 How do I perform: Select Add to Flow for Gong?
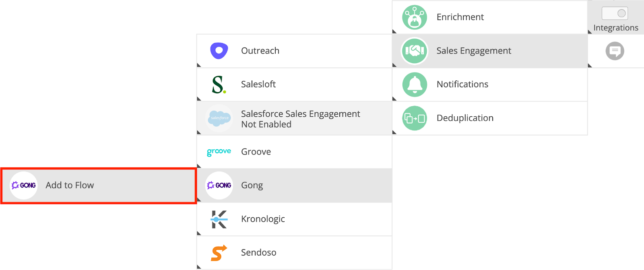coord(99,186)
